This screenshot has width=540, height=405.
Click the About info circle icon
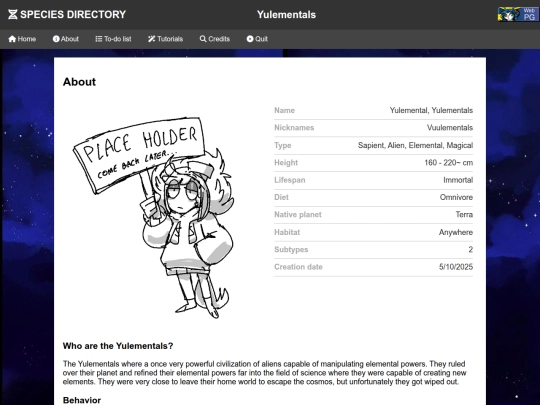click(x=56, y=39)
